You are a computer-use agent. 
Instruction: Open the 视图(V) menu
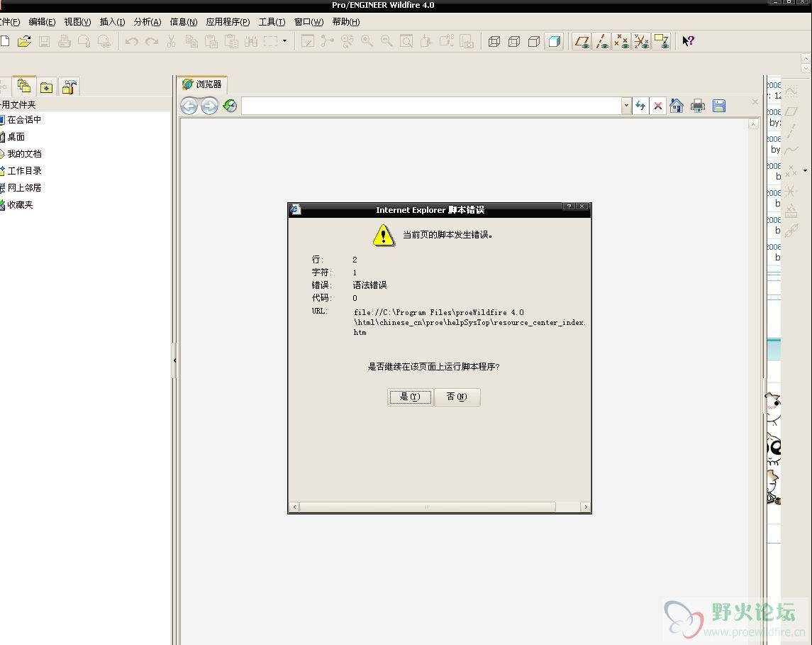click(77, 22)
